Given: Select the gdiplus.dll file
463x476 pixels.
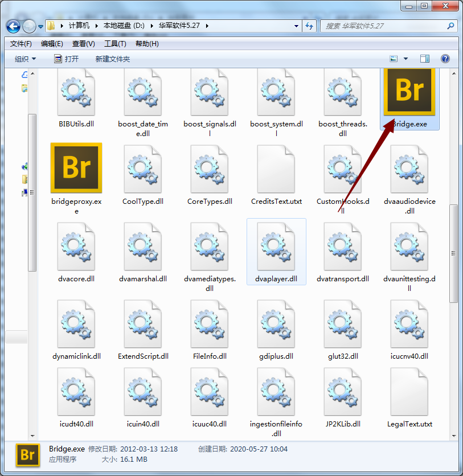Looking at the screenshot, I should coord(276,323).
